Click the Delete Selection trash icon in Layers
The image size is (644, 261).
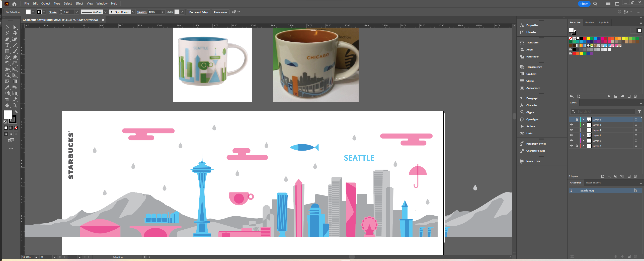pyautogui.click(x=635, y=176)
